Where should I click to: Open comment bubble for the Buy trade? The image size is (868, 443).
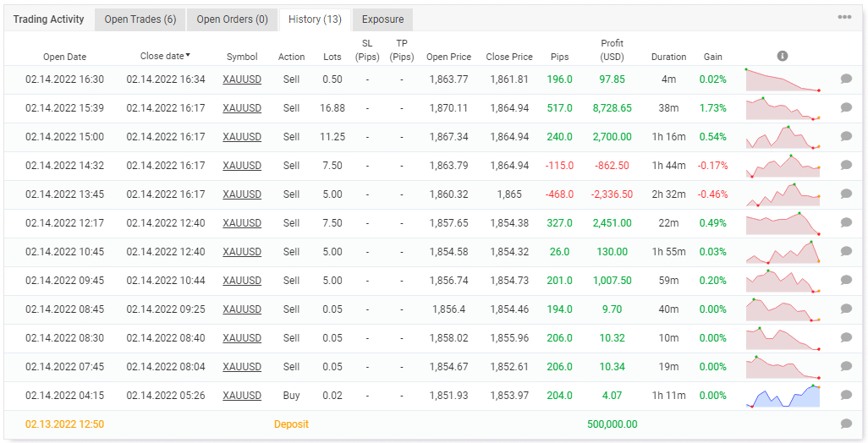pos(846,395)
